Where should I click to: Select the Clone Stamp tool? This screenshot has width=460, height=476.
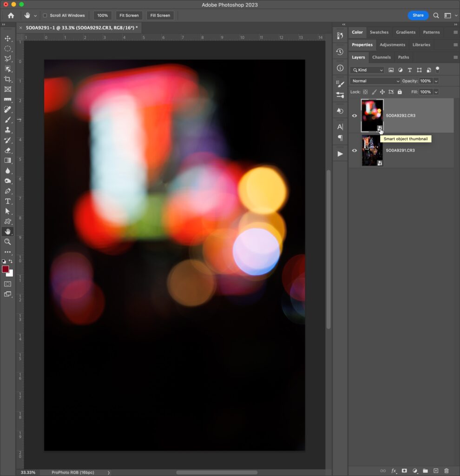(7, 130)
